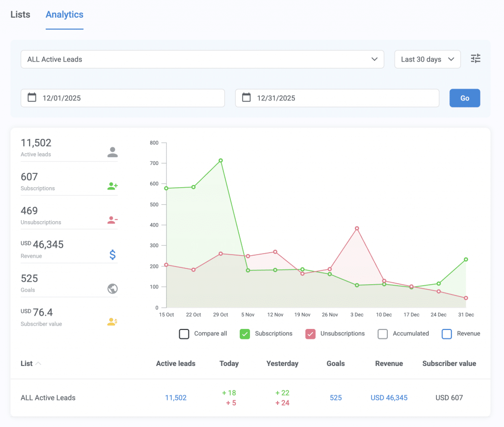This screenshot has height=427, width=504.
Task: Open the ALL Active Leads list dropdown
Action: click(202, 59)
